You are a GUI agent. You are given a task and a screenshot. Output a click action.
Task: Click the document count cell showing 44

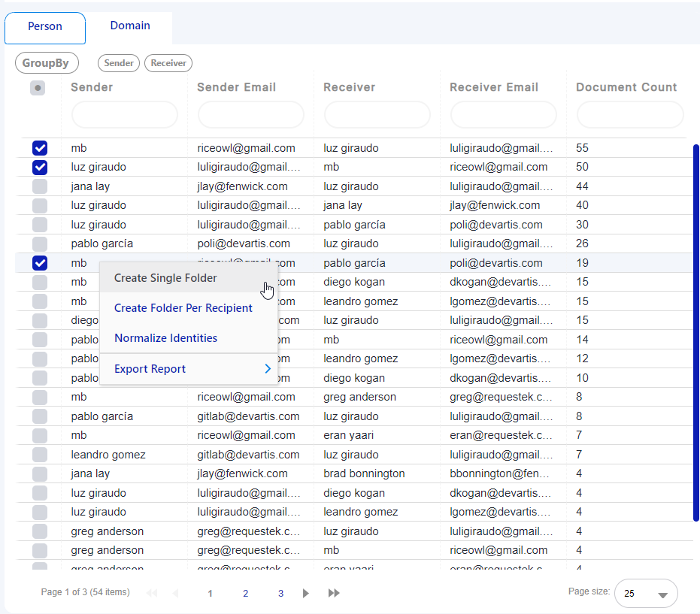pos(582,186)
